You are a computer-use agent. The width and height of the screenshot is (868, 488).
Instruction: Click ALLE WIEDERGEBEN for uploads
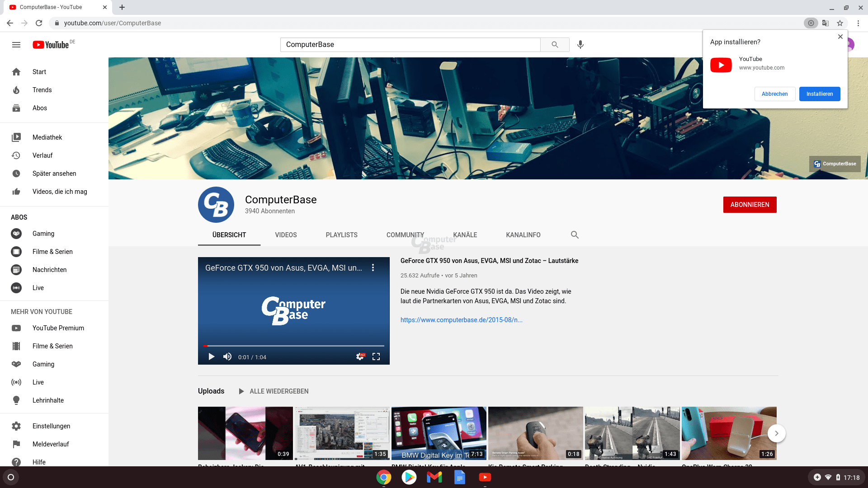(274, 391)
